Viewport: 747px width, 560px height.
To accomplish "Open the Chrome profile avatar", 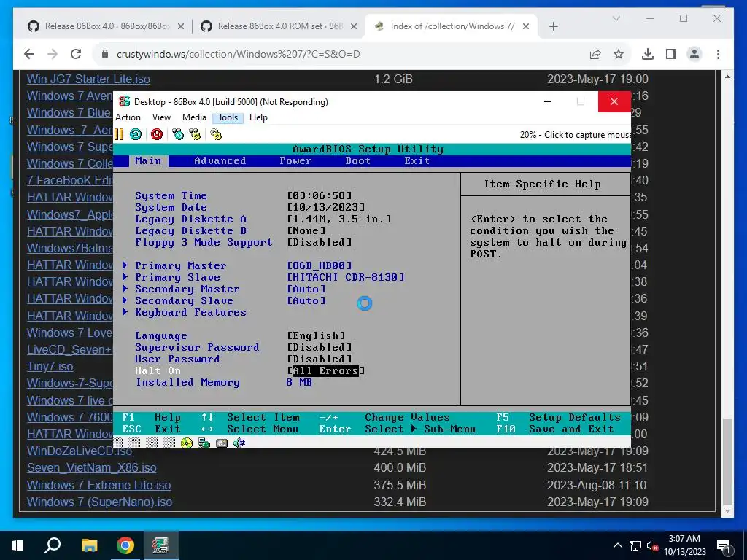I will (x=694, y=54).
